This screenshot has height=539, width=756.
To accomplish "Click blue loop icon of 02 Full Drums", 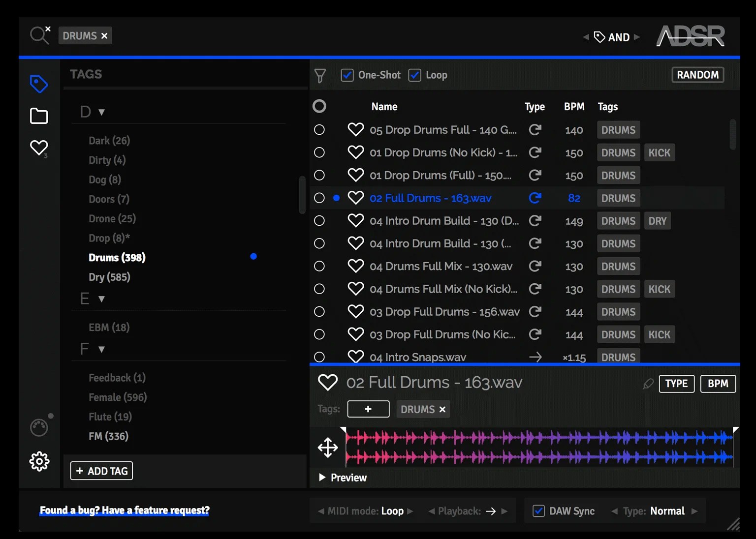I will point(535,198).
